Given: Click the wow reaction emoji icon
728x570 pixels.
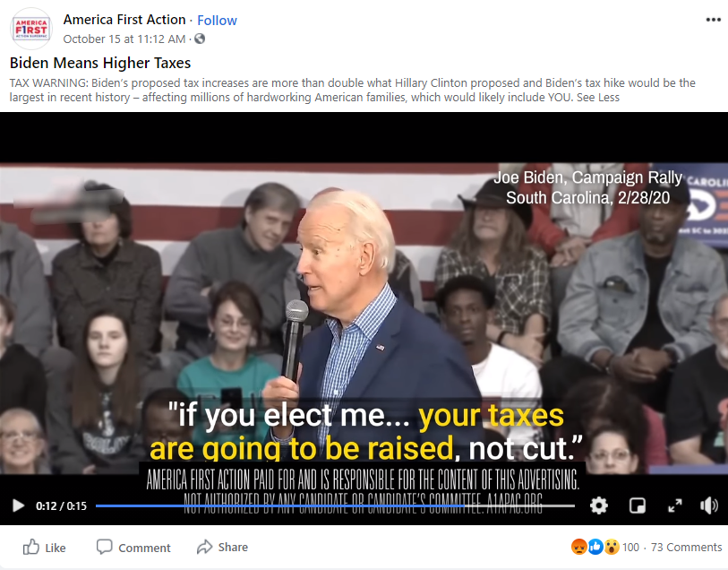Looking at the screenshot, I should [612, 547].
